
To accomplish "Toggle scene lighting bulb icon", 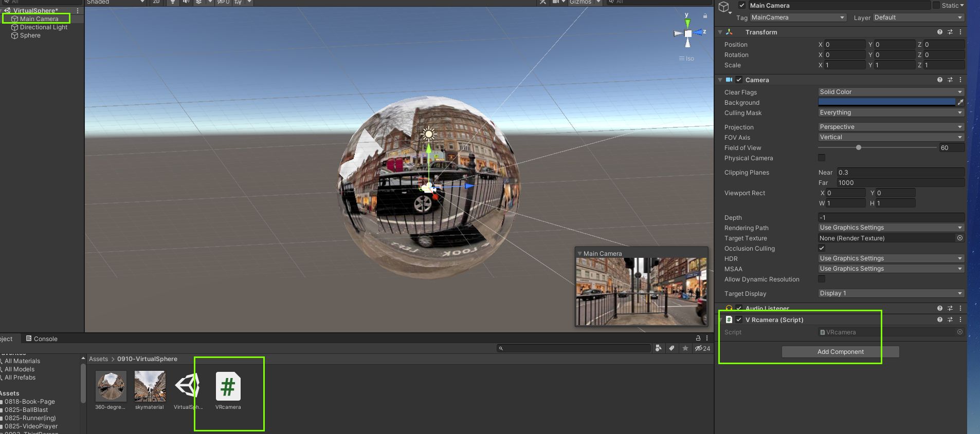I will coord(173,2).
